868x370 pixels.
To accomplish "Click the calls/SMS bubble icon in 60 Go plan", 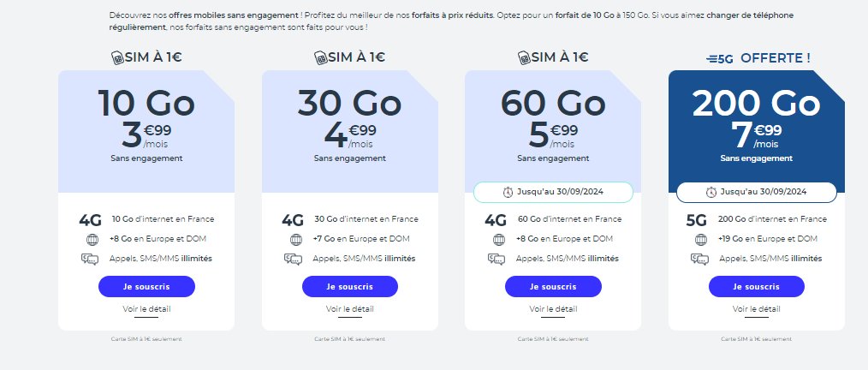I will 496,259.
